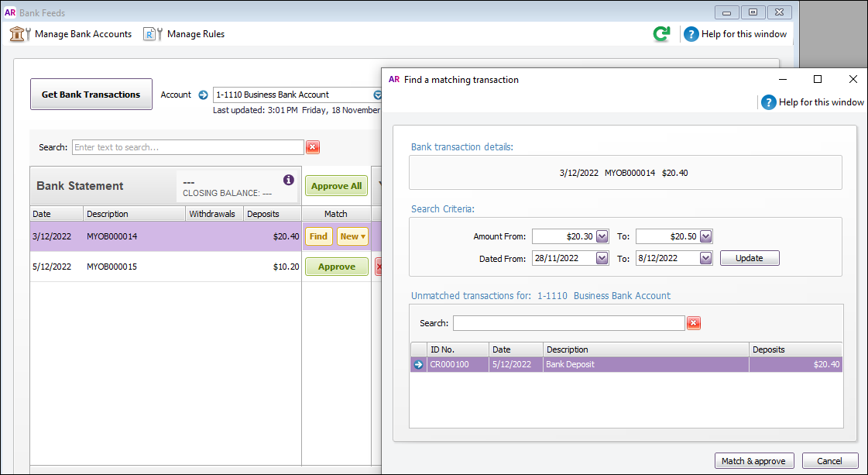Clear the unmatched transactions search
The image size is (868, 475).
tap(694, 323)
